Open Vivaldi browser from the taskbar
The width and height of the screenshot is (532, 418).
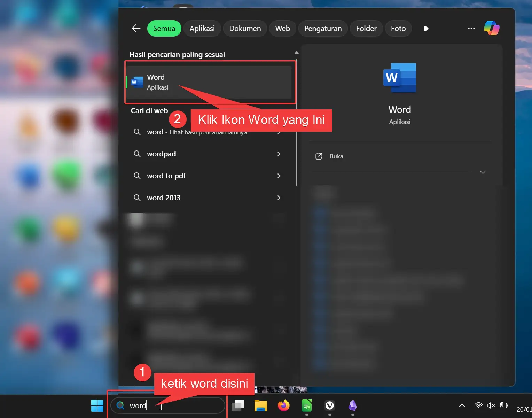click(330, 405)
